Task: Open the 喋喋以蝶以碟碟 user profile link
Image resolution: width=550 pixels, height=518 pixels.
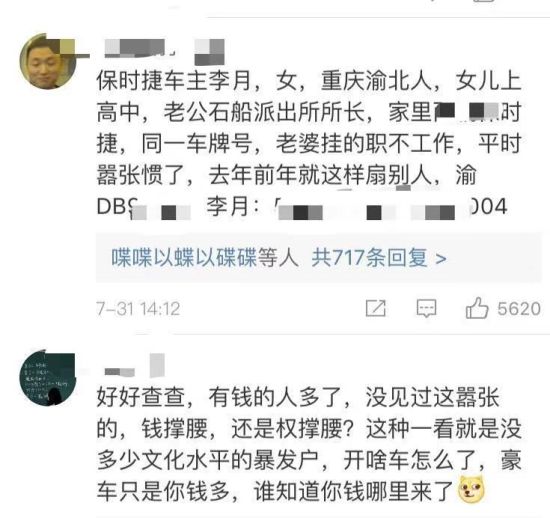Action: 183,258
